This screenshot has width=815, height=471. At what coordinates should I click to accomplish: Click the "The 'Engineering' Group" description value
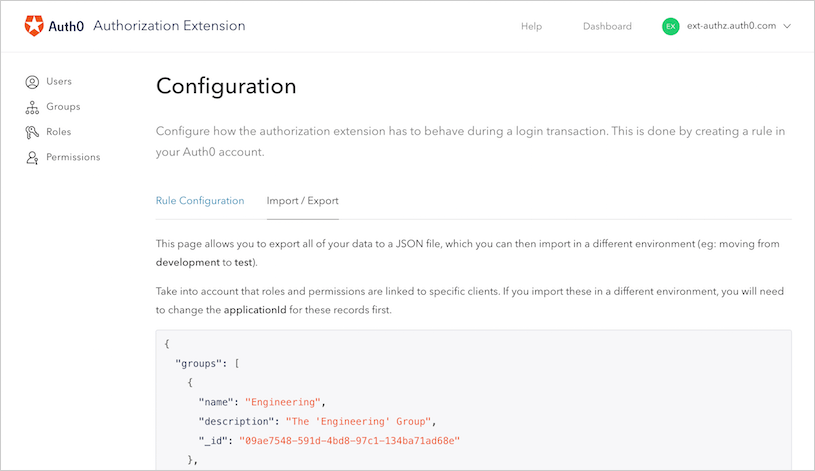[359, 421]
